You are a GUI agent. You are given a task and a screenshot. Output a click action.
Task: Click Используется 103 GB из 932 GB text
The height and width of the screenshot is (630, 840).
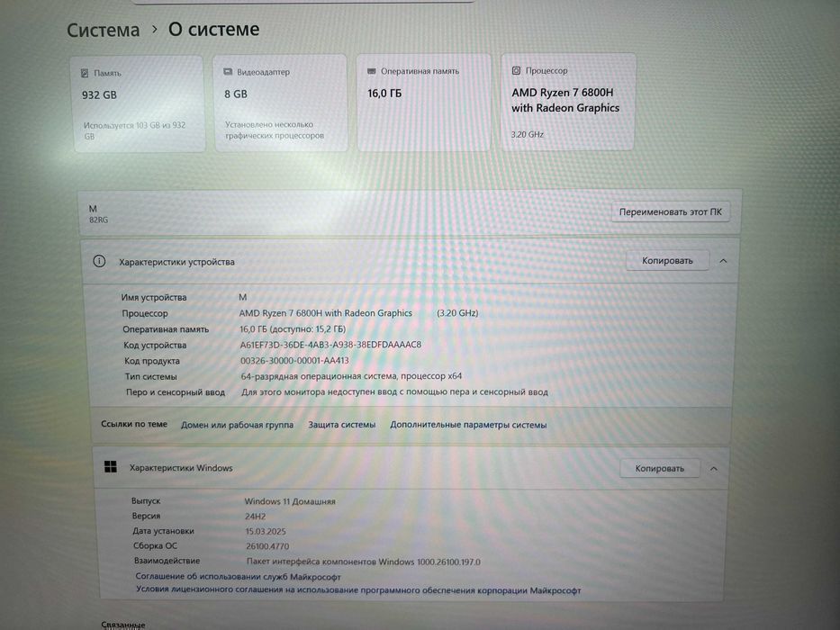point(134,130)
